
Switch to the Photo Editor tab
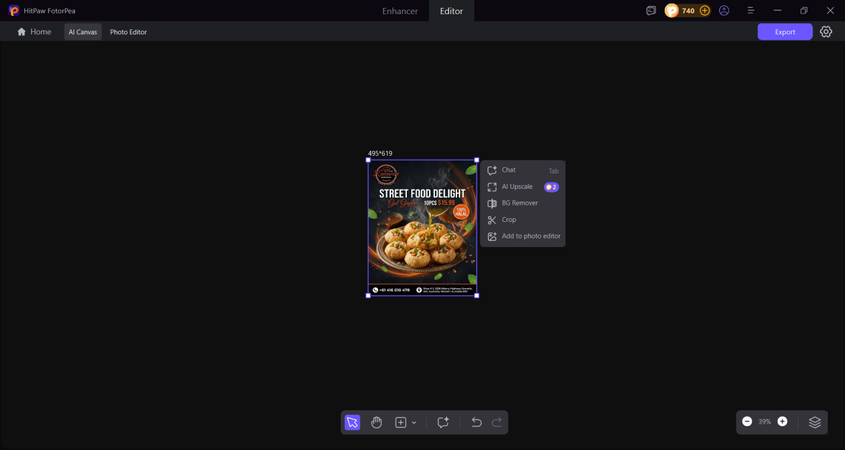[x=128, y=32]
